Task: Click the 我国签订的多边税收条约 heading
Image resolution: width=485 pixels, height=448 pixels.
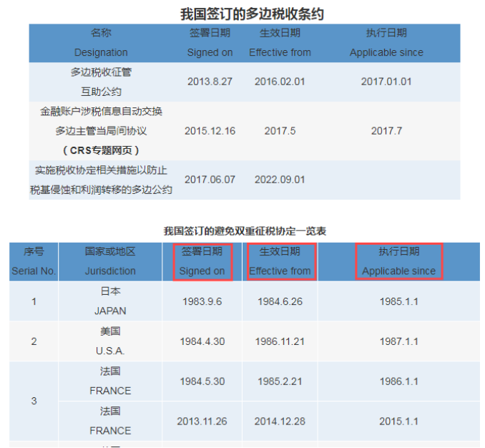Action: click(x=244, y=14)
